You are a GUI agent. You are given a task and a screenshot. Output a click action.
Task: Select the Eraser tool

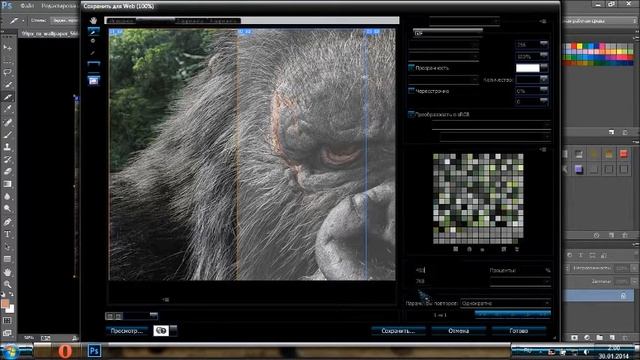click(7, 171)
